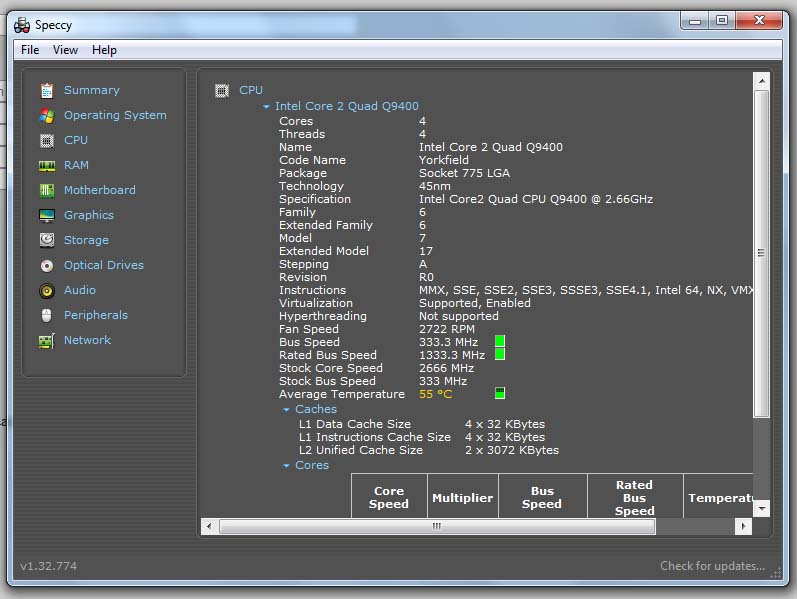Open the Help menu

point(104,50)
